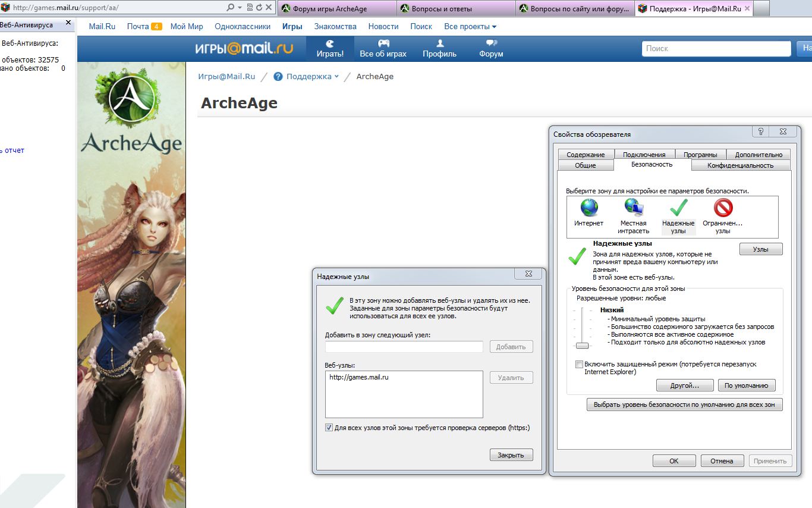Click the Отмена button

(x=722, y=461)
